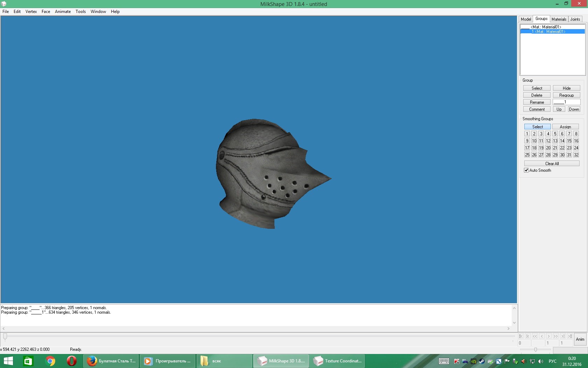
Task: Step back one frame with the < button
Action: (542, 336)
